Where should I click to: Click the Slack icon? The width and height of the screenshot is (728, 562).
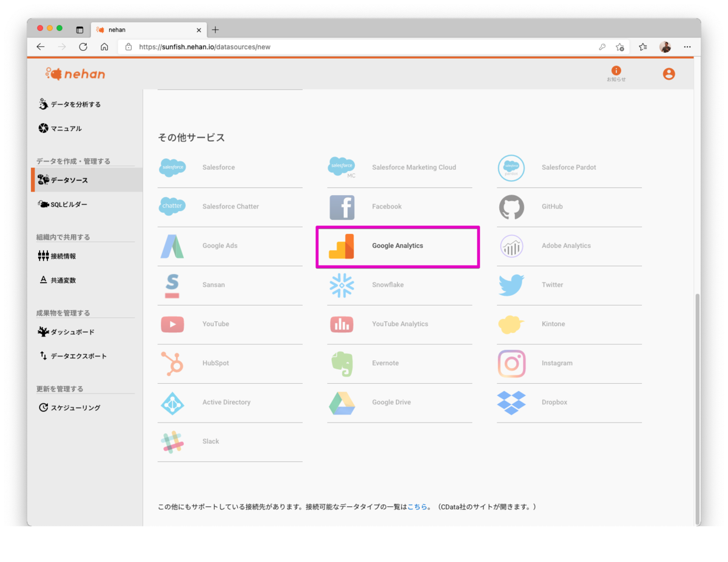172,442
